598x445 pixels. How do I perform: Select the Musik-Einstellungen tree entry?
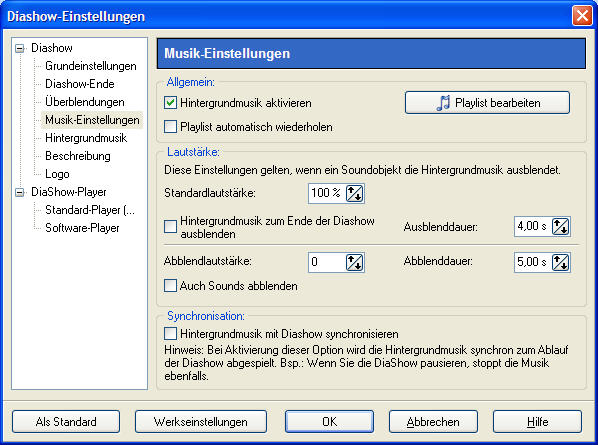pyautogui.click(x=92, y=120)
